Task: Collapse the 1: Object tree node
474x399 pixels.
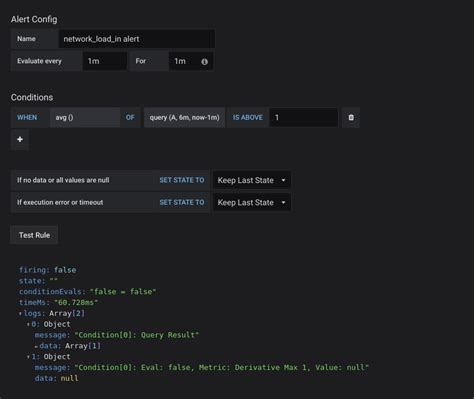Action: tap(28, 357)
